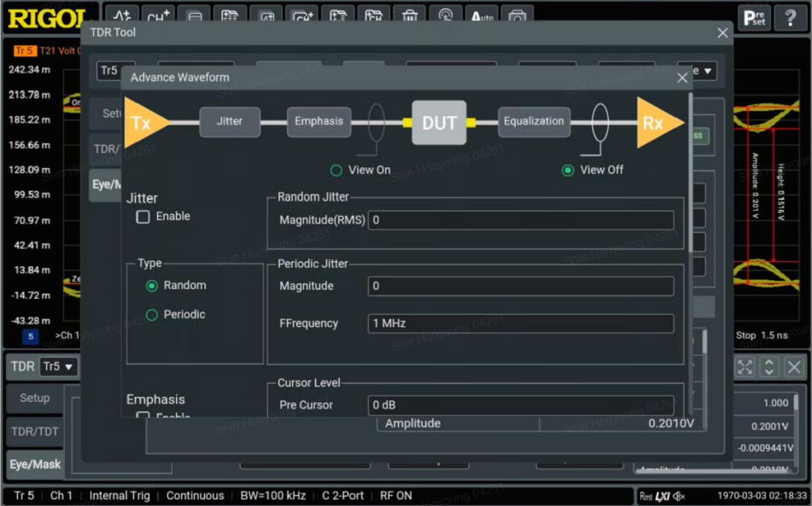
Task: Click the Pre Cursor 0 dB field
Action: coord(521,405)
